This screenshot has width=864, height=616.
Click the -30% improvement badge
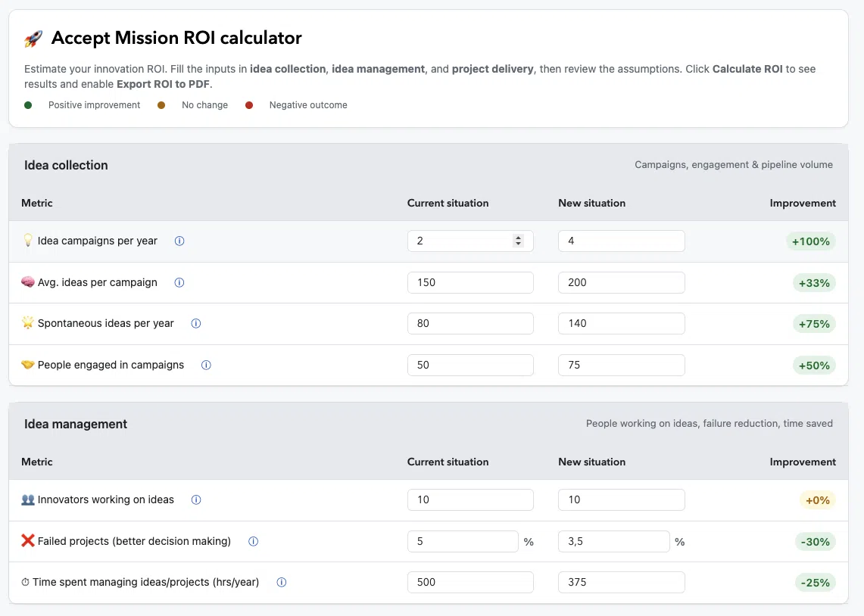coord(815,542)
